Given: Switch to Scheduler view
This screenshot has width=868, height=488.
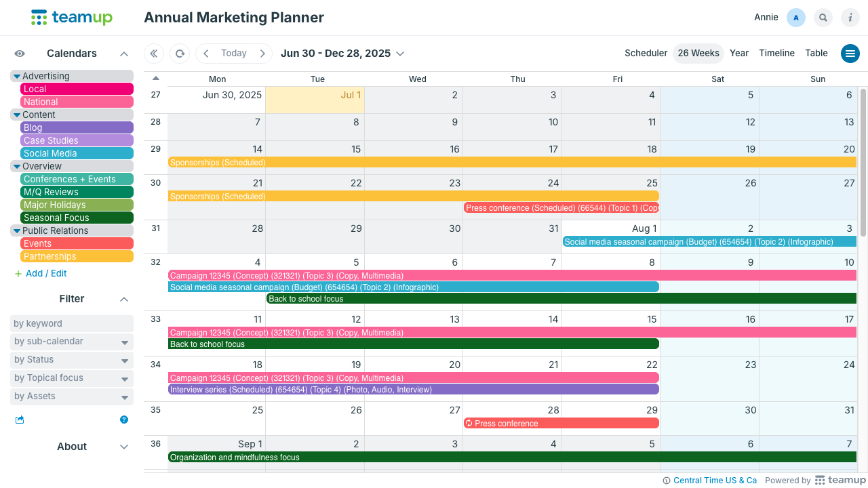Looking at the screenshot, I should [x=646, y=54].
